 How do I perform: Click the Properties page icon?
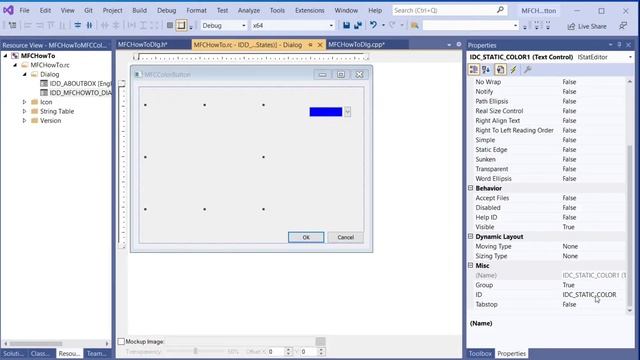(500, 70)
